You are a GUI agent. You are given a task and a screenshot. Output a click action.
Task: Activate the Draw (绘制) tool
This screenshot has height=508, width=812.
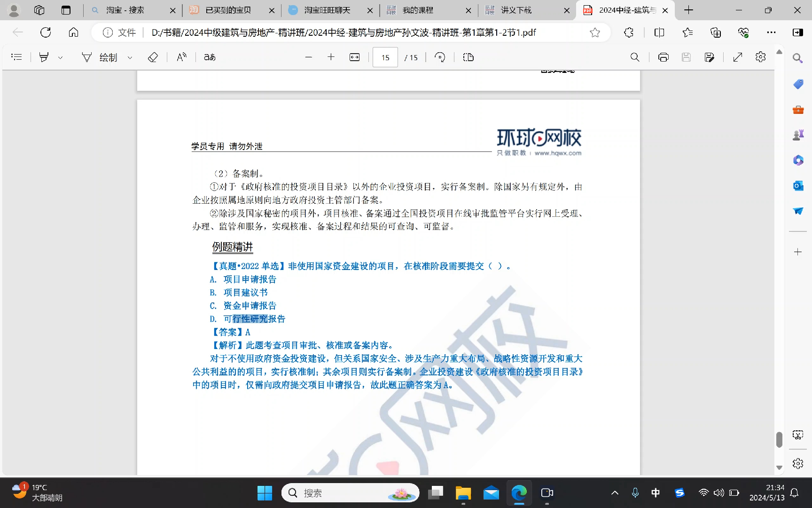(x=99, y=57)
